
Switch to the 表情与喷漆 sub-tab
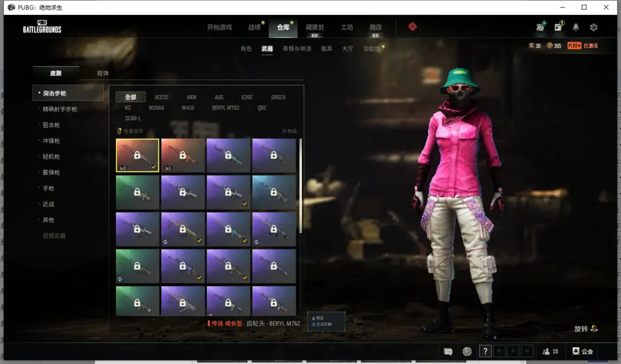(297, 49)
